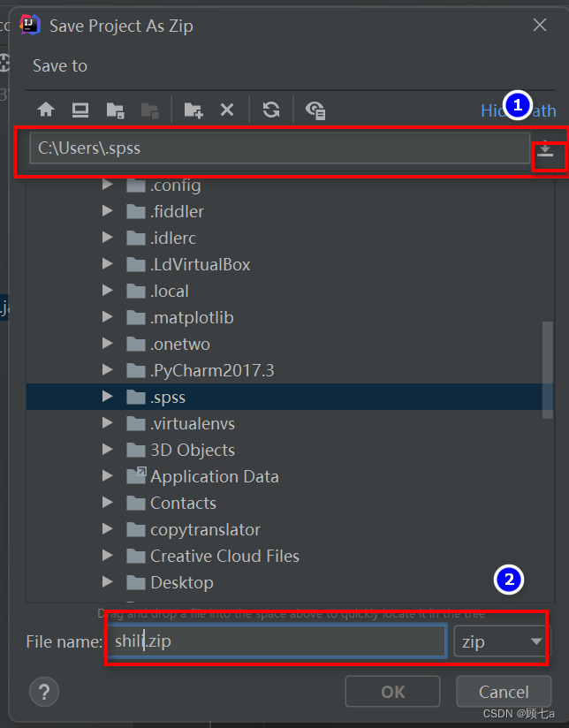569x728 pixels.
Task: Expand the .LdVirtualBox folder
Action: [108, 264]
